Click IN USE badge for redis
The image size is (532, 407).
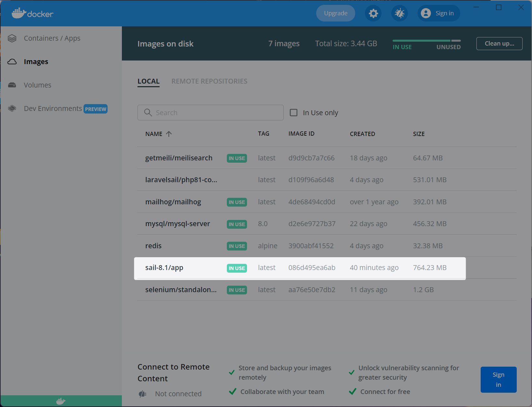237,246
